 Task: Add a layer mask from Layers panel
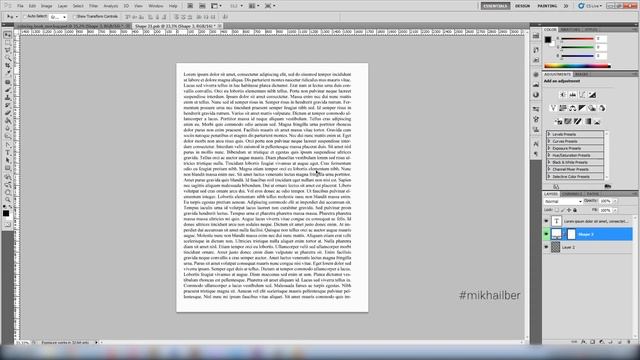593,342
